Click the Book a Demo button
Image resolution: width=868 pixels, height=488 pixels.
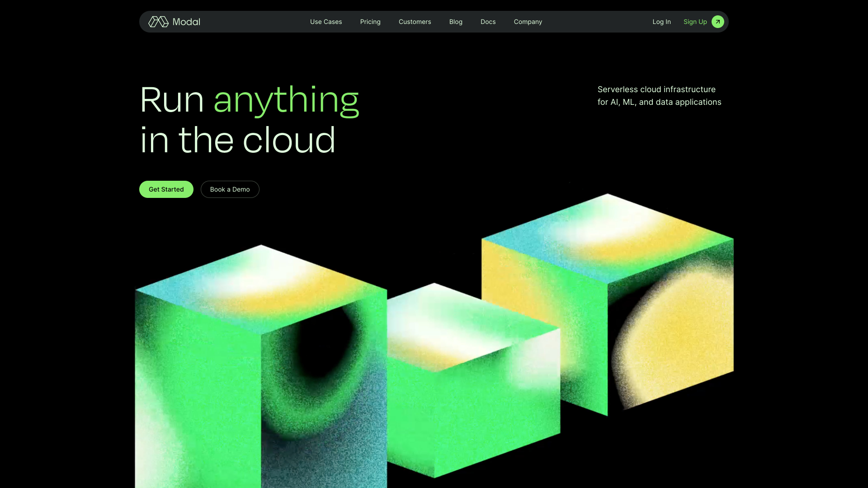230,189
